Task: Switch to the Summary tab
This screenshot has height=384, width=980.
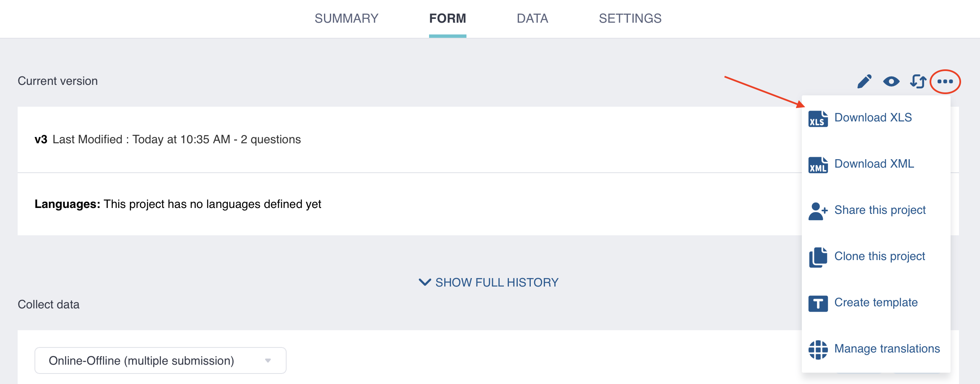Action: [346, 18]
